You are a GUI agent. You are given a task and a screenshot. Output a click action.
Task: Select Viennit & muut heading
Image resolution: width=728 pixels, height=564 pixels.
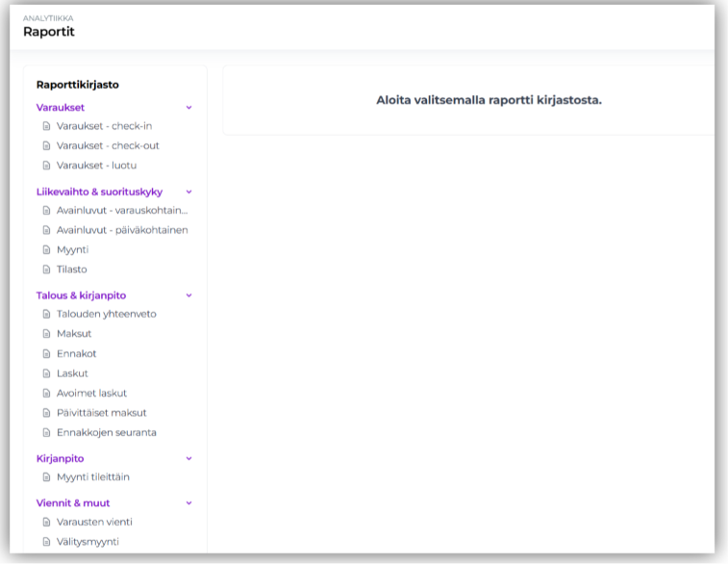coord(73,503)
